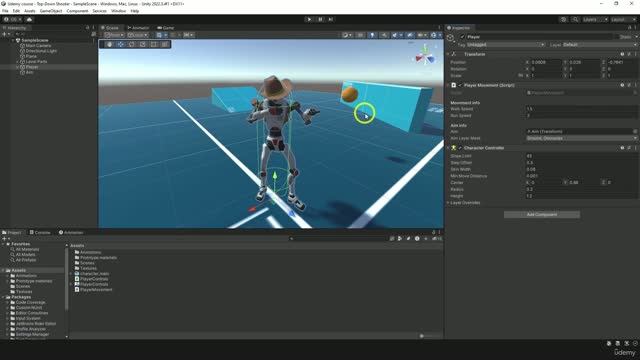This screenshot has height=360, width=640.
Task: Switch to the Animation tab
Action: (71, 232)
